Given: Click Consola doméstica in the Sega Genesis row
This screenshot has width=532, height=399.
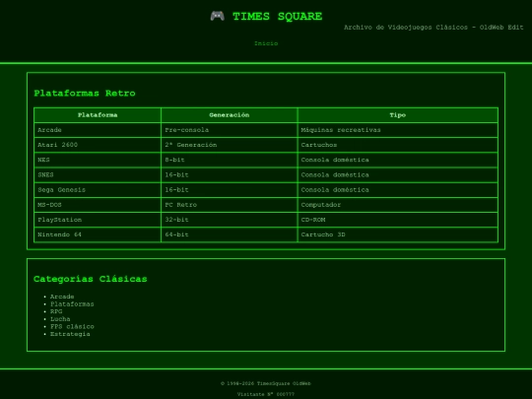Looking at the screenshot, I should [x=398, y=190].
